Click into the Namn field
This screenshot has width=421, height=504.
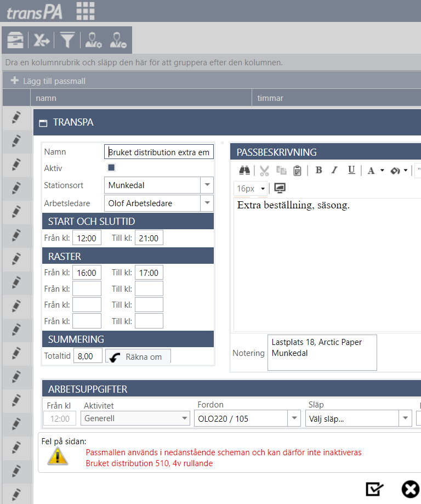pyautogui.click(x=159, y=152)
